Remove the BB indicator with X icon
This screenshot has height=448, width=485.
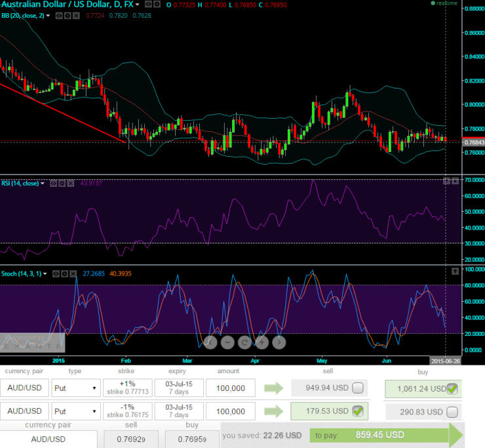tap(76, 15)
